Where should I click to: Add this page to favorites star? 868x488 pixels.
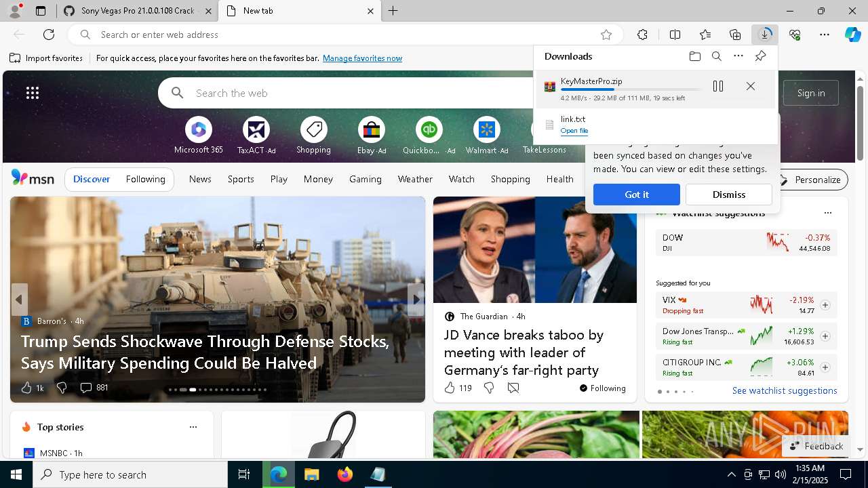coord(606,35)
